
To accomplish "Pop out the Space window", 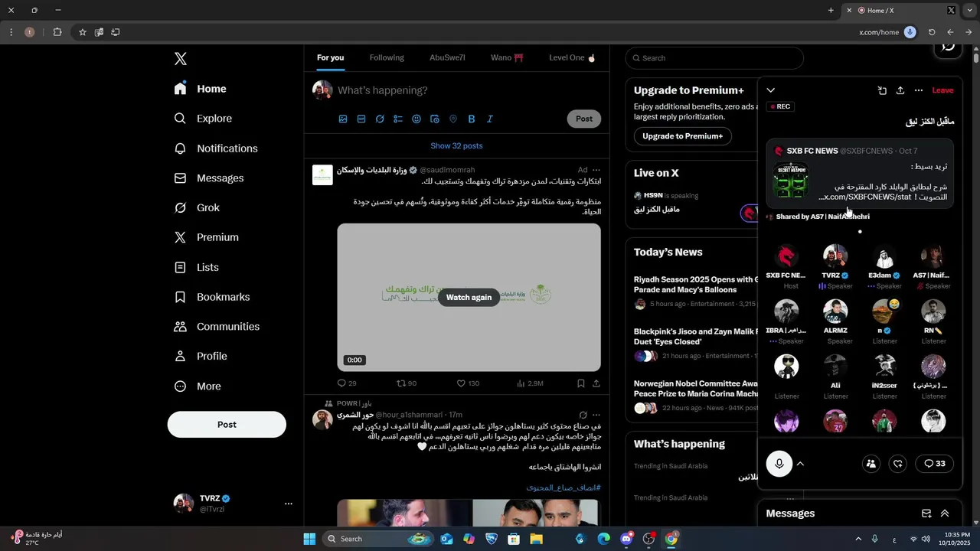I will pos(882,90).
